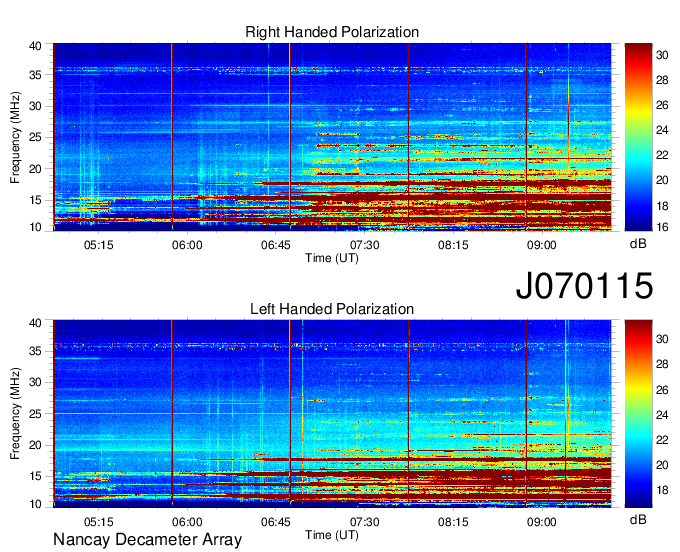Click the 05:15 tick on the top time axis
This screenshot has height=552, width=680.
(98, 245)
